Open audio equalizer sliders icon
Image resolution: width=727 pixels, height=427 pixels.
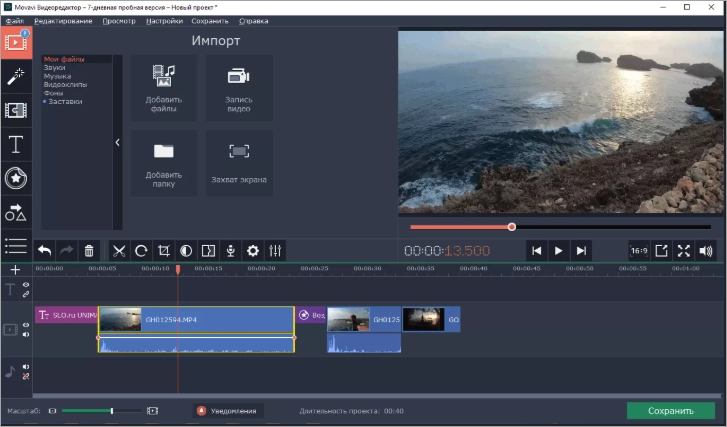point(275,251)
